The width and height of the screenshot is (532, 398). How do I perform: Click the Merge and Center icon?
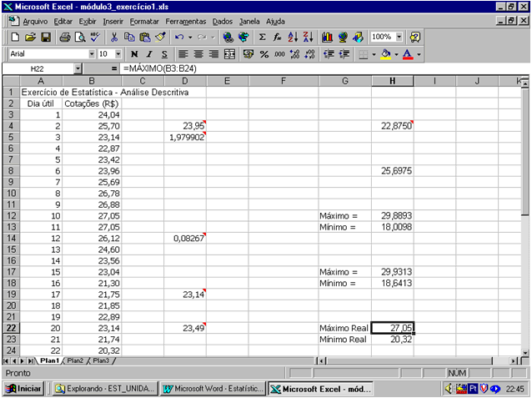[x=229, y=54]
